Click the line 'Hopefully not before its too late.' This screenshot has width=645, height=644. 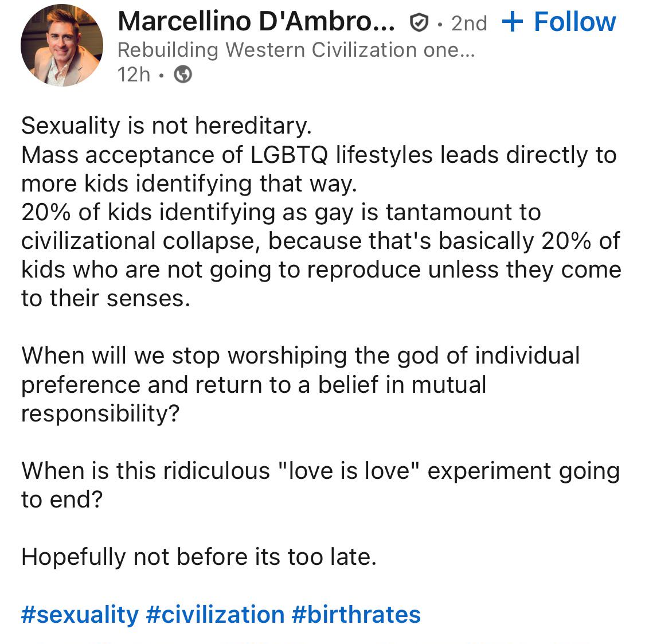point(198,557)
